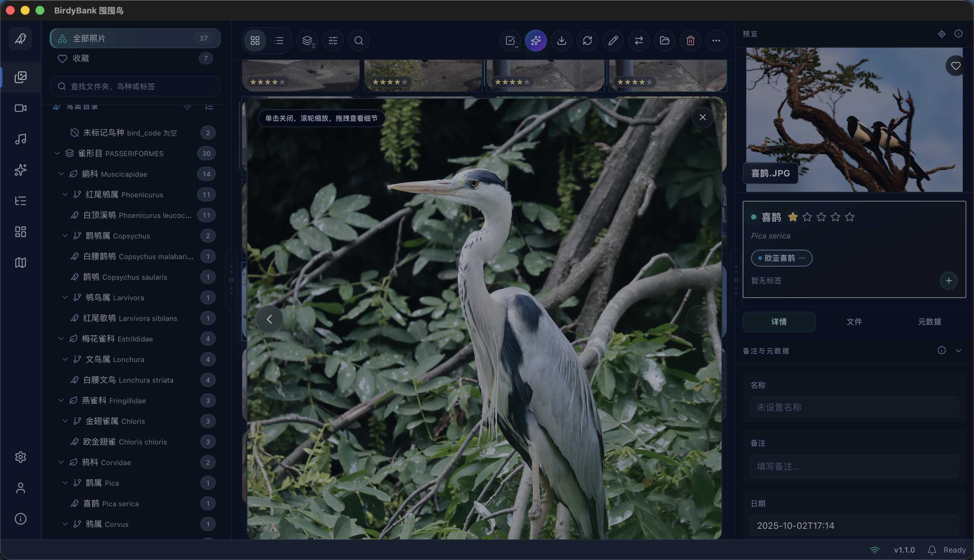The width and height of the screenshot is (974, 560).
Task: Select the 详情 tab
Action: tap(779, 322)
